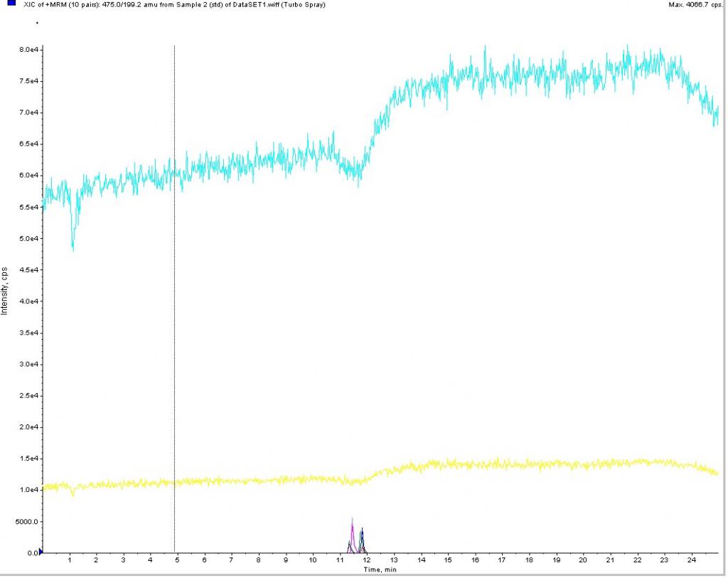Select the vertical dotted cursor line
728x578 pixels.
175,297
